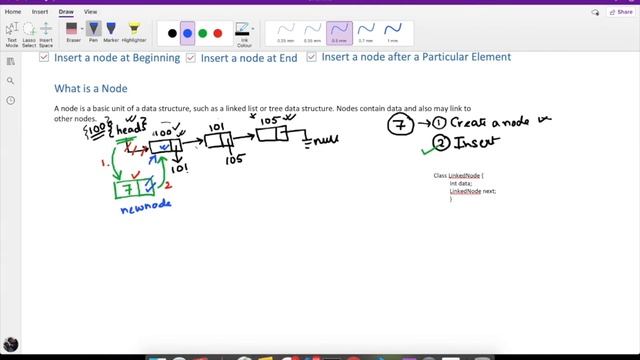Image resolution: width=640 pixels, height=360 pixels.
Task: Click the 'Insert a node at End' text
Action: [249, 58]
